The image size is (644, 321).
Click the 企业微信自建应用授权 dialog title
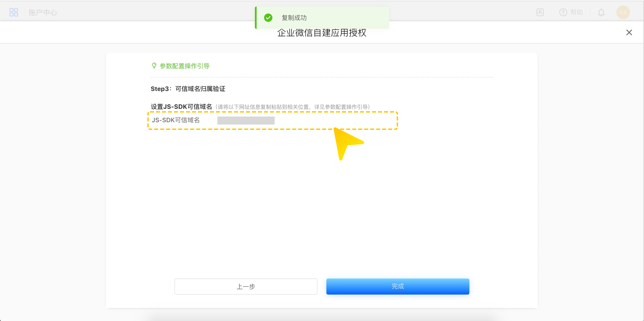[x=322, y=33]
